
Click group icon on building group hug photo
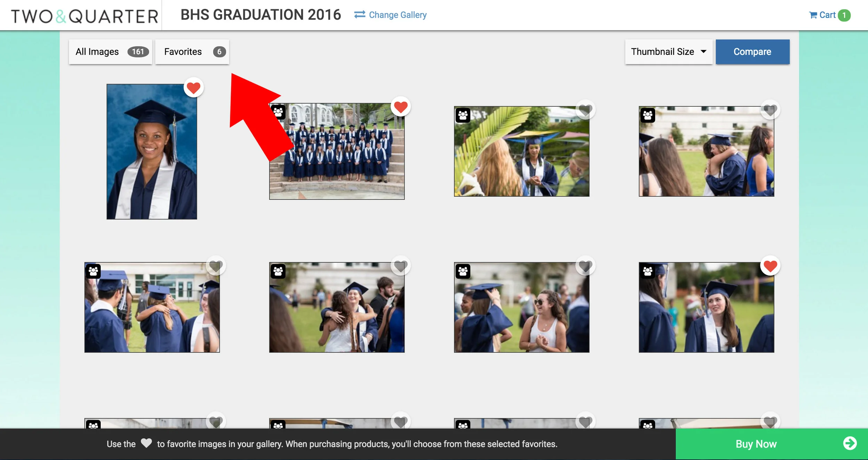point(93,271)
